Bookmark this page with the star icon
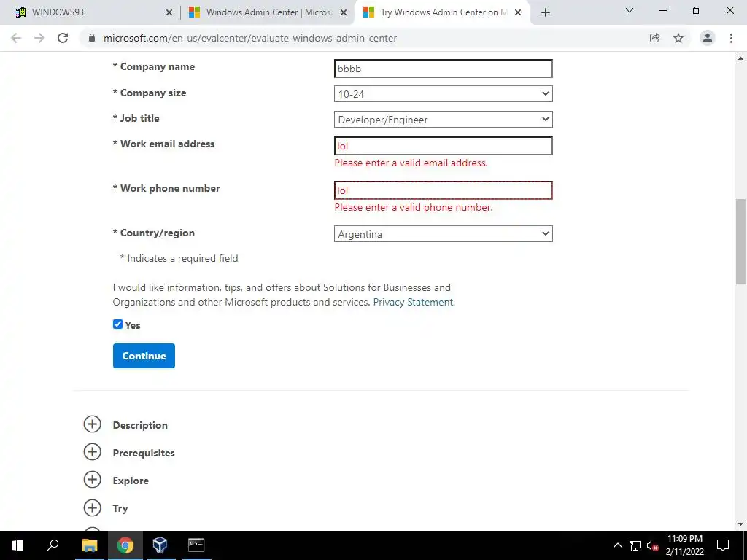Screen dimensions: 747x560 (x=678, y=38)
